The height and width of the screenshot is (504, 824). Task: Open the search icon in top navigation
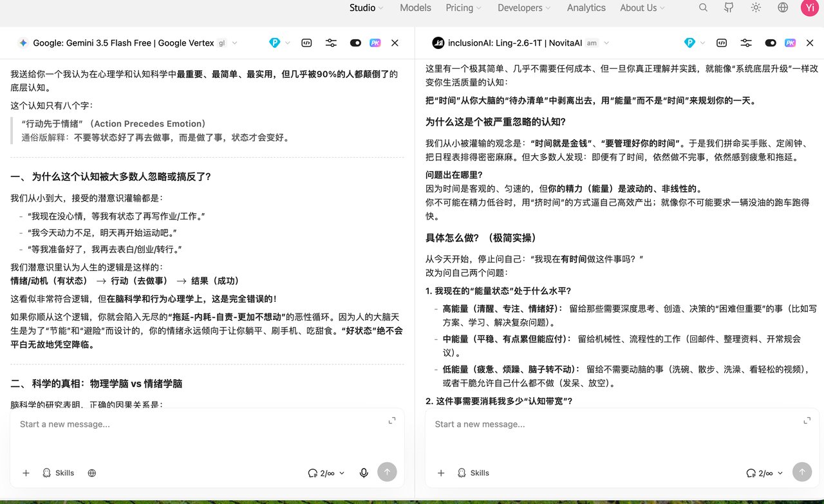tap(703, 8)
